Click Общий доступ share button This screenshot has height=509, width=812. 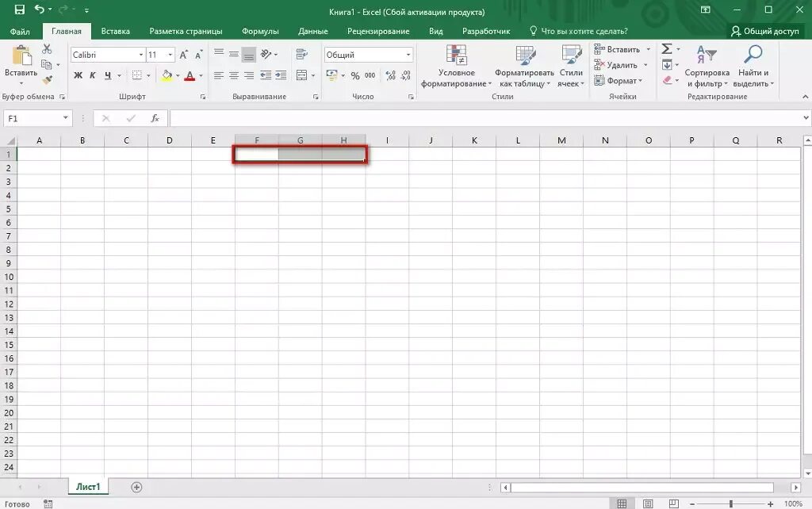tap(765, 31)
